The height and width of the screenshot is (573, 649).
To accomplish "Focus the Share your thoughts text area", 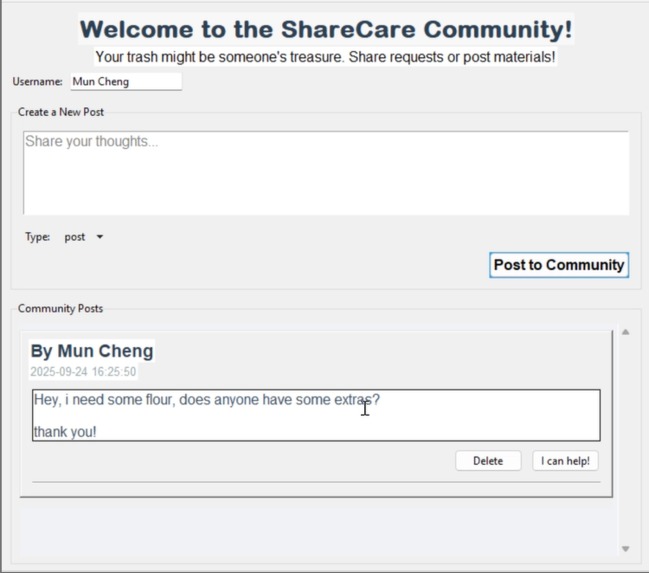I will [x=326, y=173].
